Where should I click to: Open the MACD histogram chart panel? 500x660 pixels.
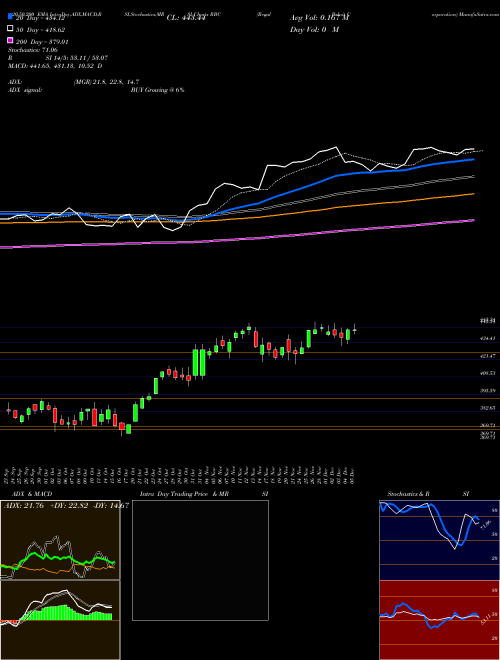[60, 620]
